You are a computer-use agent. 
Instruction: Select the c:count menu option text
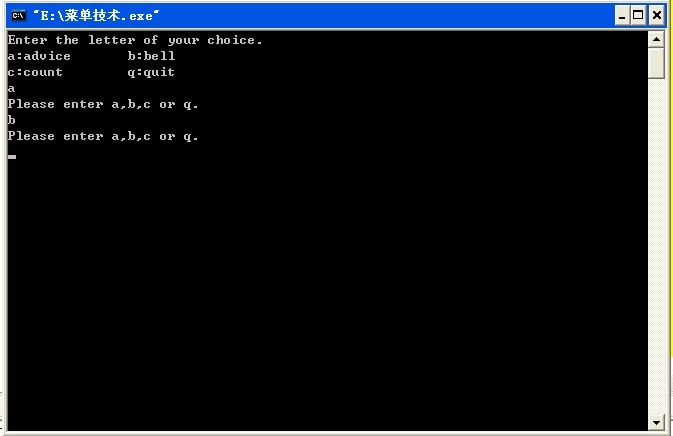35,72
